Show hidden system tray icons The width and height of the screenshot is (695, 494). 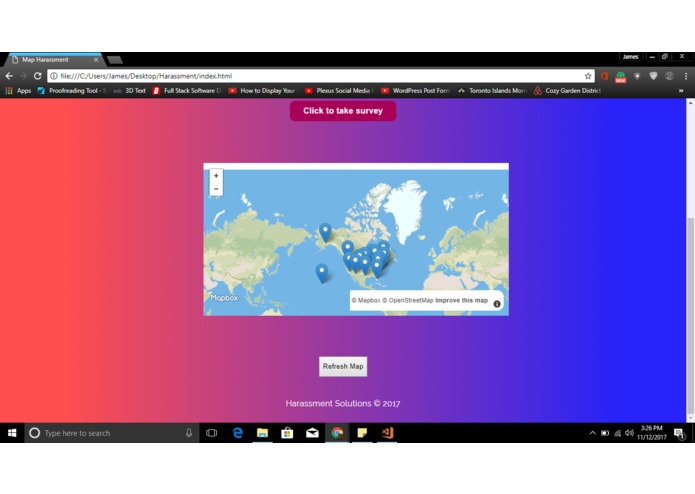pos(592,433)
